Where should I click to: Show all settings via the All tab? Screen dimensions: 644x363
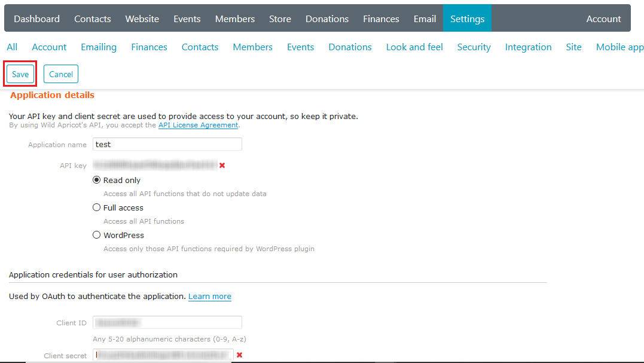pos(12,47)
